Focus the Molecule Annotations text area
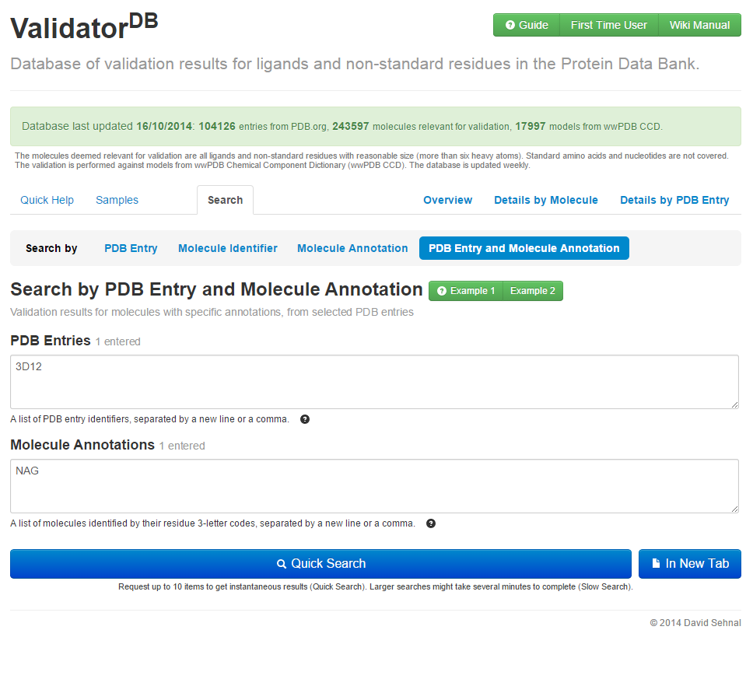The image size is (746, 700). 374,486
